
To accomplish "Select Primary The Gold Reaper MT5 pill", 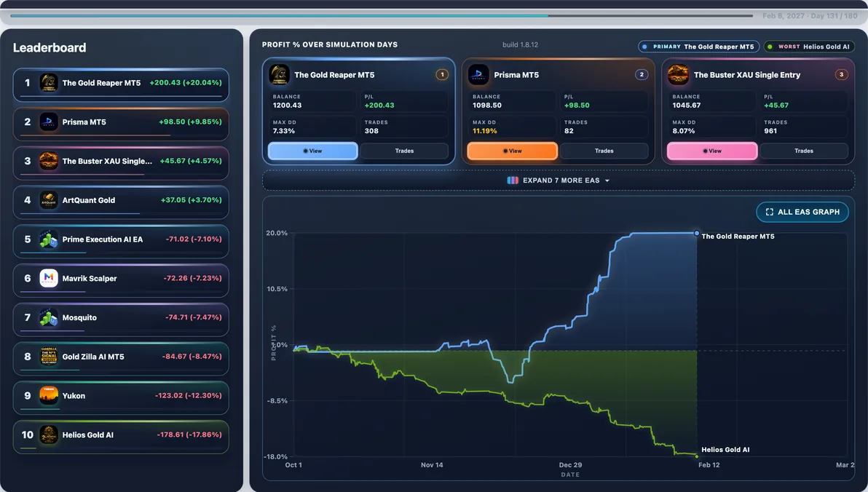I will (x=699, y=47).
